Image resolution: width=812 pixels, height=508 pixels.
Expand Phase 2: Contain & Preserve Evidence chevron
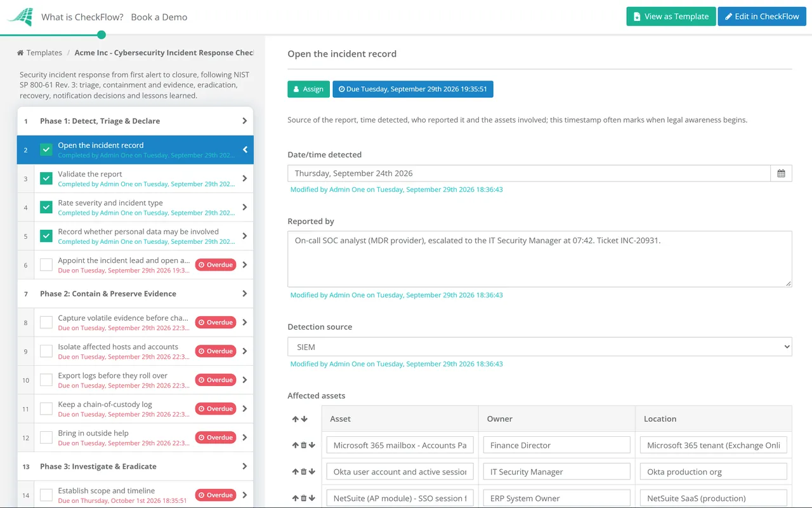pos(245,293)
